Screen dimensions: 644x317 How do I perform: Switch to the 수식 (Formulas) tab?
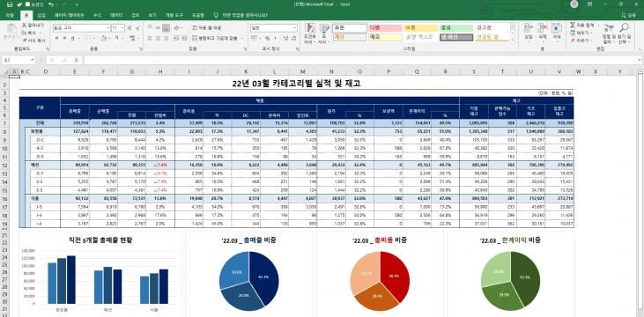click(x=97, y=15)
